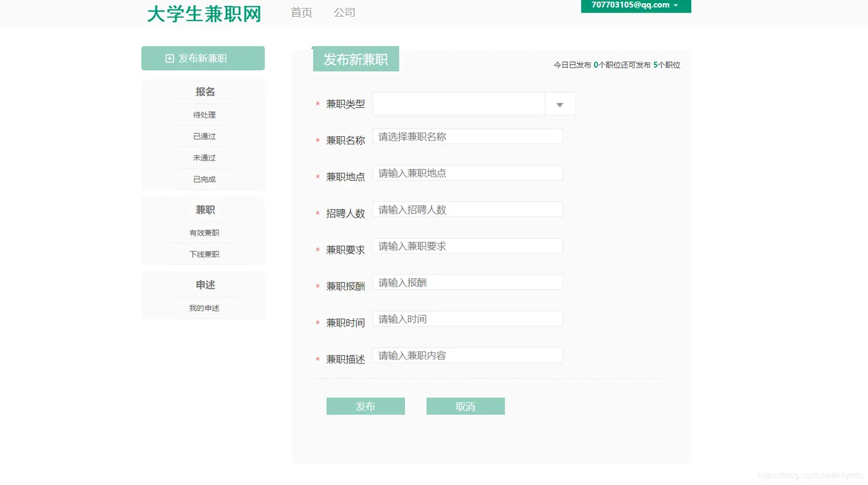
Task: Click the 兼职类型 field label
Action: click(345, 104)
